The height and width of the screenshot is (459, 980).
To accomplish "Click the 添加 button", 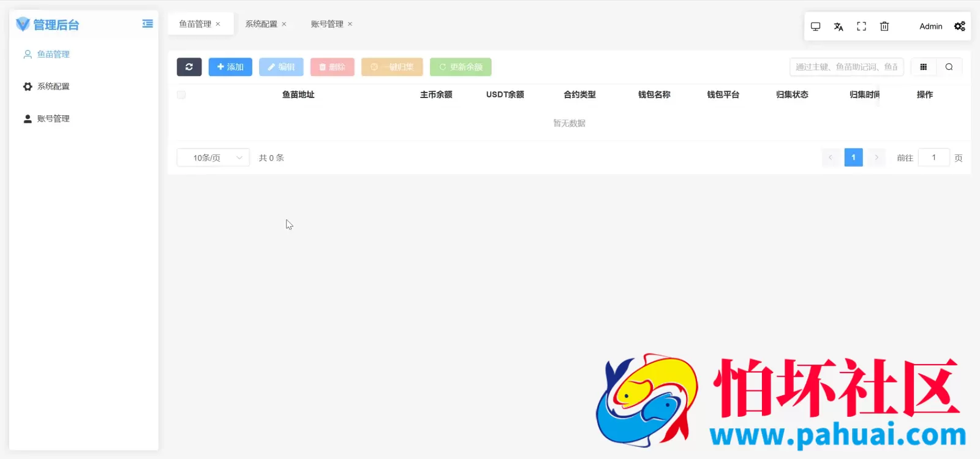I will 230,67.
